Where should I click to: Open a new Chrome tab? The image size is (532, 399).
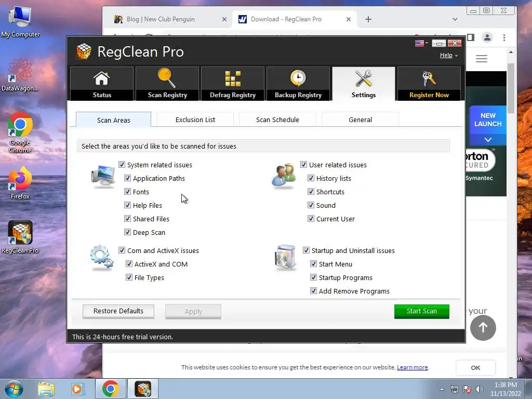pos(368,19)
